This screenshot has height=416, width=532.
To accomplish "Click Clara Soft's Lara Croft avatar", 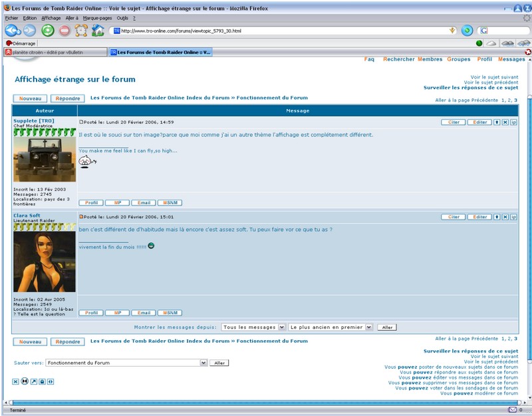I will pos(45,262).
